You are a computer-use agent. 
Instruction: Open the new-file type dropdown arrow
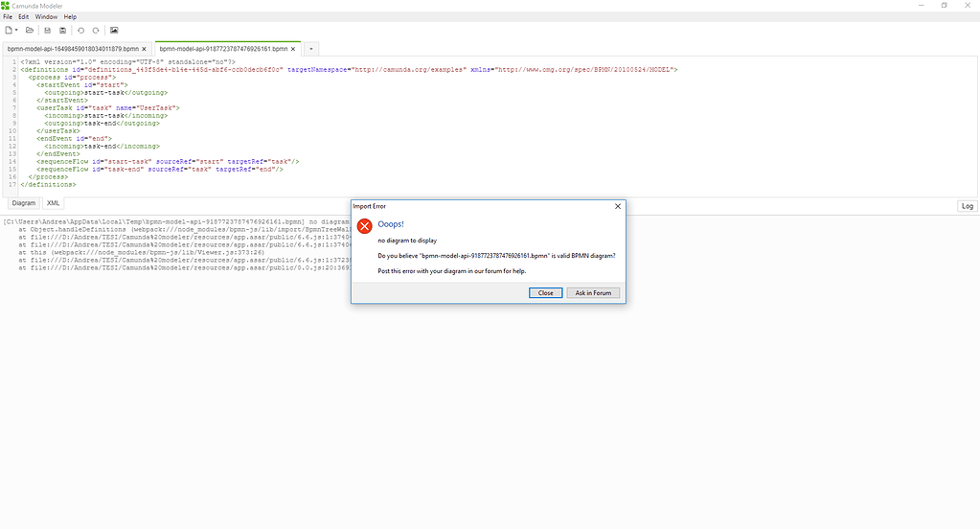16,30
